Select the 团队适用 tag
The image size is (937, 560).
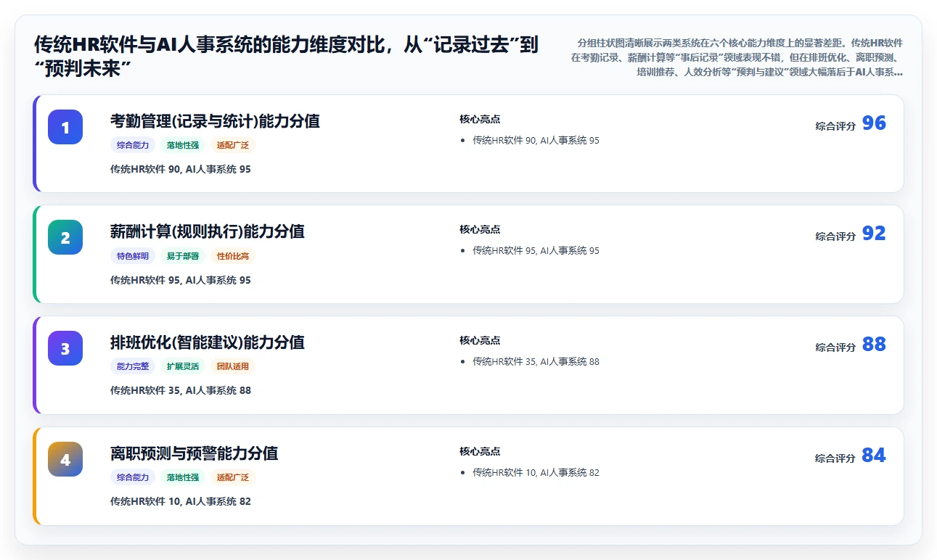pyautogui.click(x=233, y=366)
